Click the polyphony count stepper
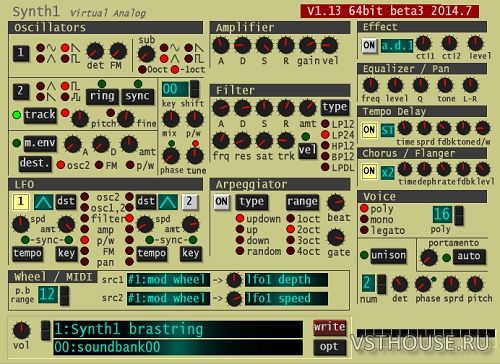Image resolution: width=500 pixels, height=364 pixels. pos(459,215)
